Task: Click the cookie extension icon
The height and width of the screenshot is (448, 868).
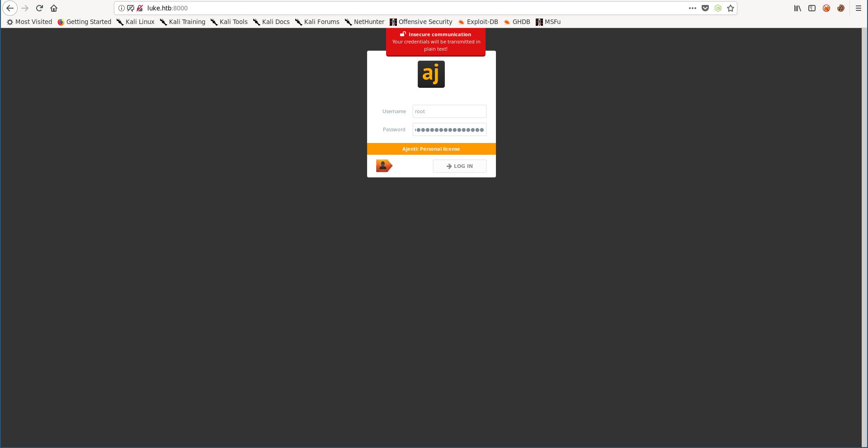Action: point(841,8)
